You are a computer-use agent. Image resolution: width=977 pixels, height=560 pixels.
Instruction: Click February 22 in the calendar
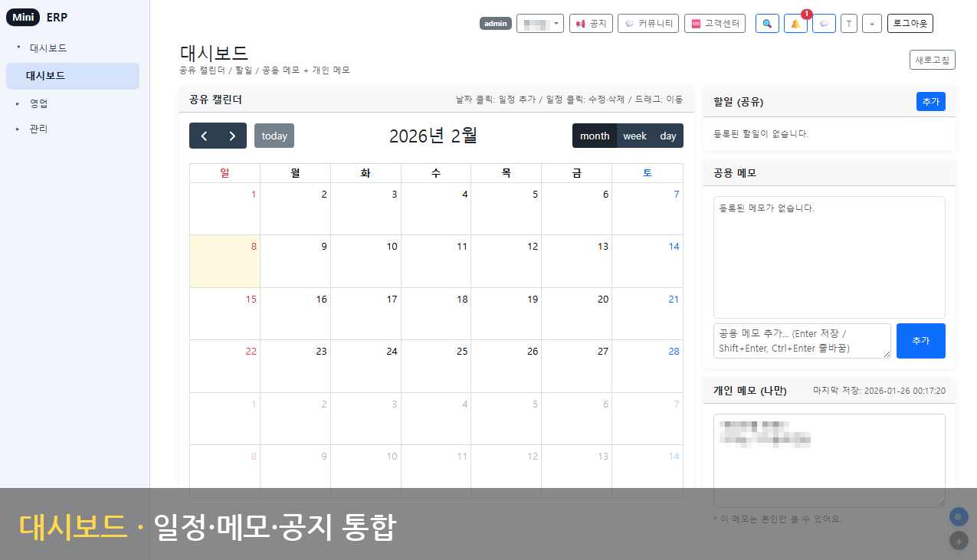225,366
